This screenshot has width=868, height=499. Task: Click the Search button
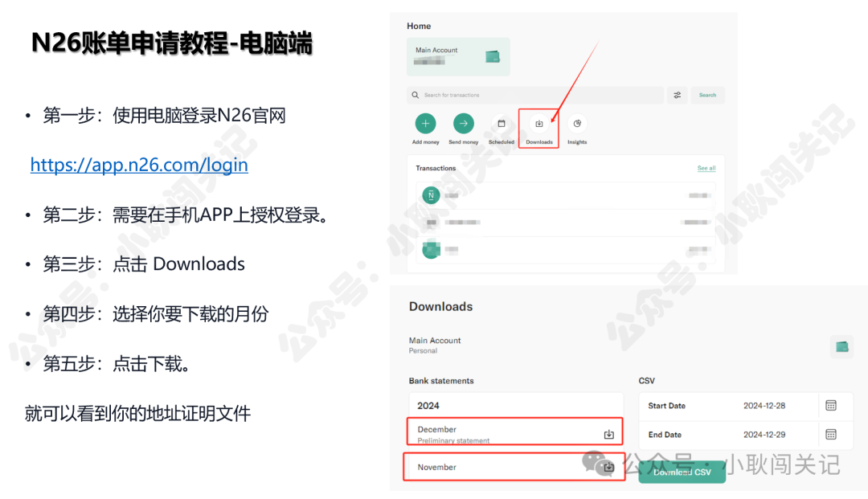click(707, 95)
